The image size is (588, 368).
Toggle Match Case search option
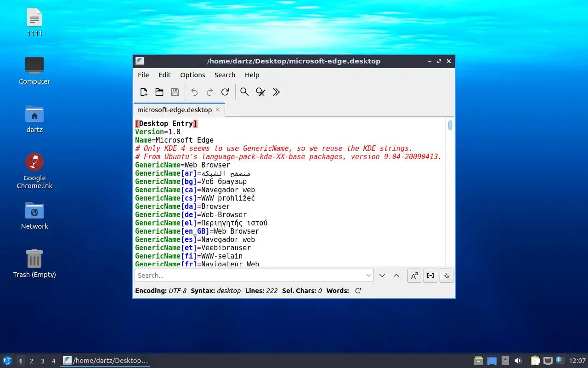pyautogui.click(x=414, y=276)
